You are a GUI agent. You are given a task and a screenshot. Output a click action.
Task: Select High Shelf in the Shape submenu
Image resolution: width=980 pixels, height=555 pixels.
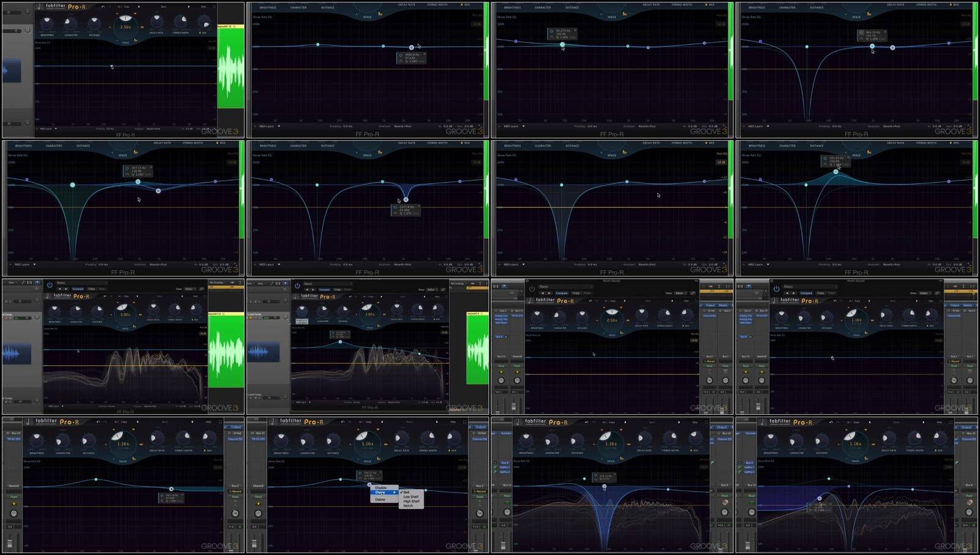click(411, 501)
